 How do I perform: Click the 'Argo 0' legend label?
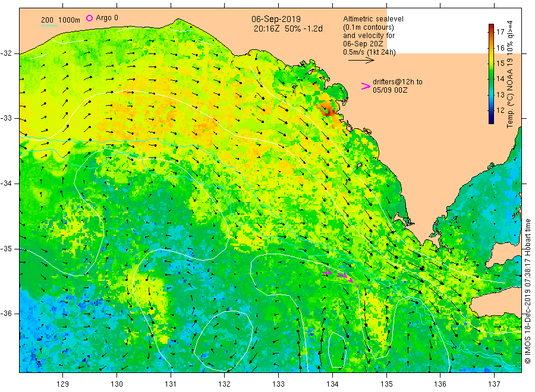coord(107,18)
